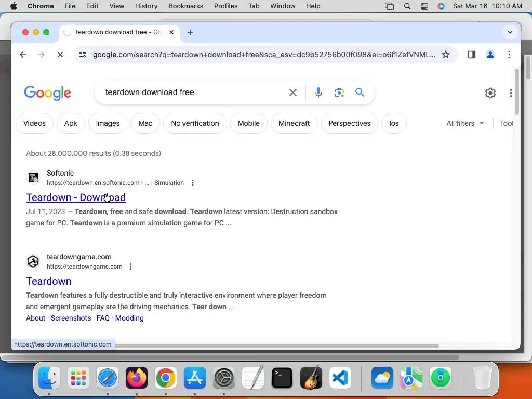Open more options beside the Softonic result
This screenshot has height=399, width=532.
(193, 183)
